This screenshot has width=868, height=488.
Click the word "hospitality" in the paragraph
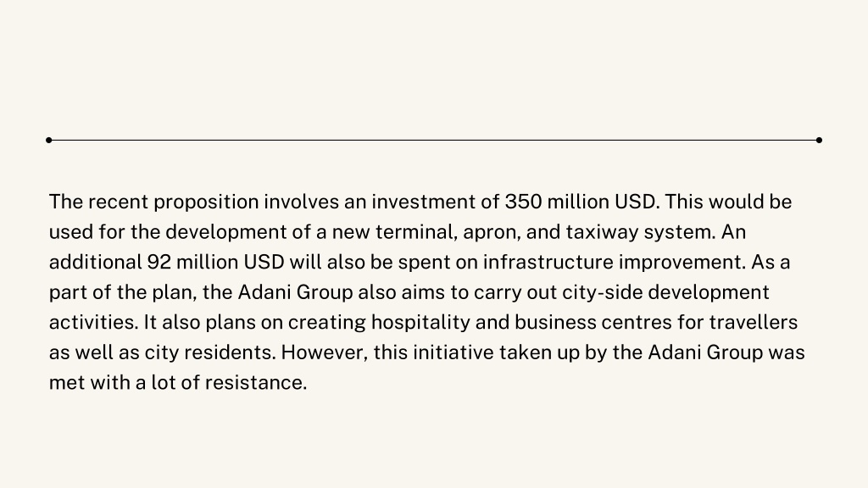pos(420,323)
